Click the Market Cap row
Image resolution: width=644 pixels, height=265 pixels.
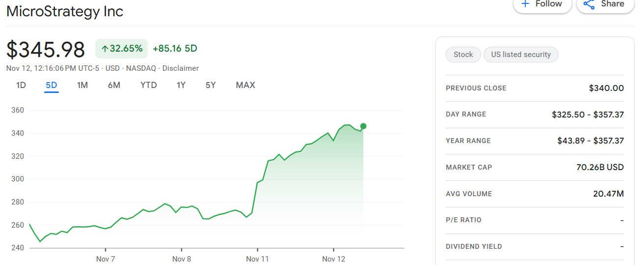pyautogui.click(x=535, y=167)
